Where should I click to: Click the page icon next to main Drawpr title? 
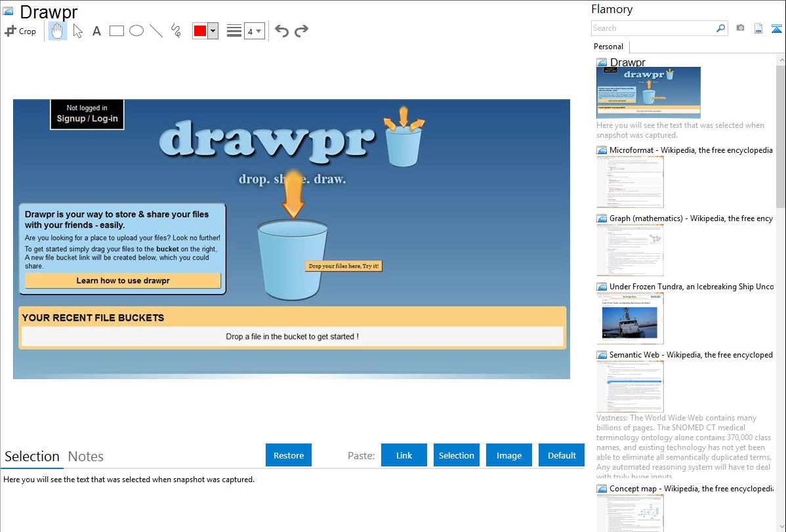pyautogui.click(x=8, y=11)
